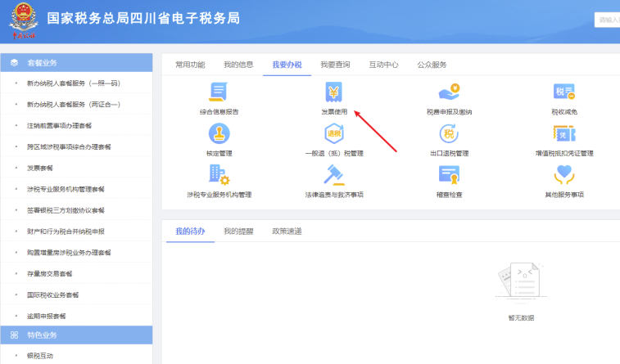Screen dimensions: 620x364
Task: Open 购置增量房涉税业务办理套餐
Action: [x=69, y=253]
